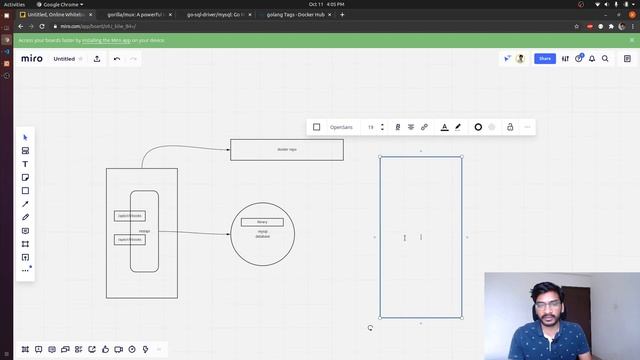Image resolution: width=640 pixels, height=360 pixels.
Task: Open activity lightning icon in bottom toolbar
Action: click(145, 349)
